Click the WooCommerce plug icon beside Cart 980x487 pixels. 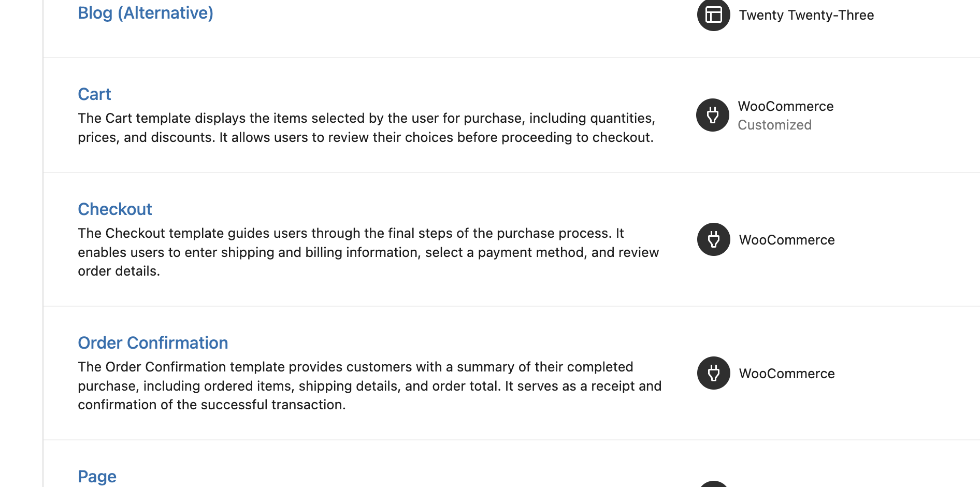(712, 115)
